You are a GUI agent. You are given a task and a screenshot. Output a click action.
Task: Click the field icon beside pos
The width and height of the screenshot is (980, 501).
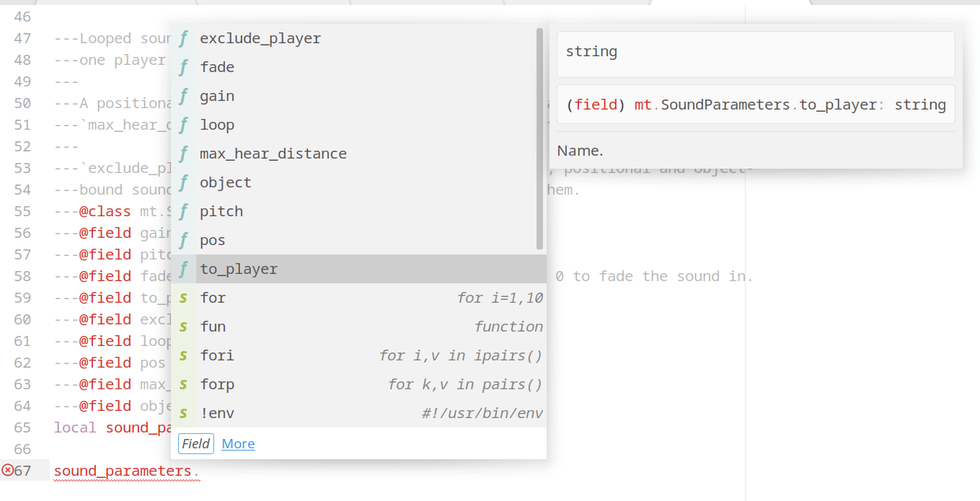(x=183, y=240)
